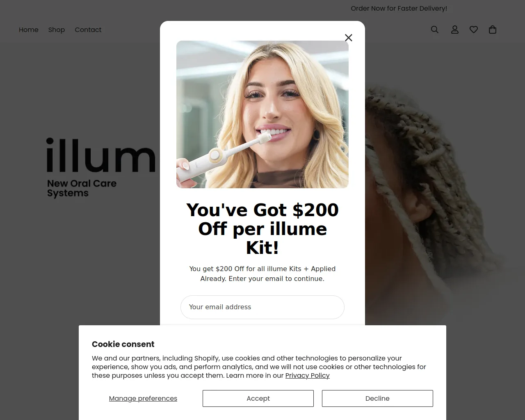Click Manage preferences in cookie banner

tap(143, 398)
